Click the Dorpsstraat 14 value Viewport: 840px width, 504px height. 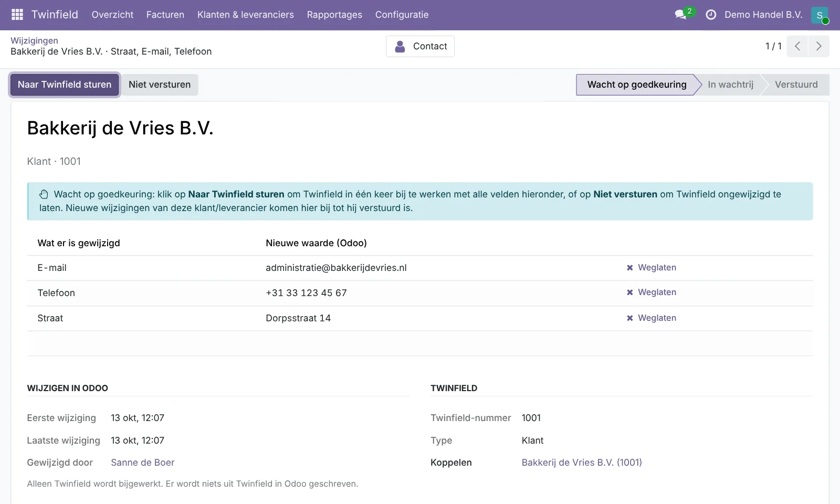pyautogui.click(x=298, y=318)
